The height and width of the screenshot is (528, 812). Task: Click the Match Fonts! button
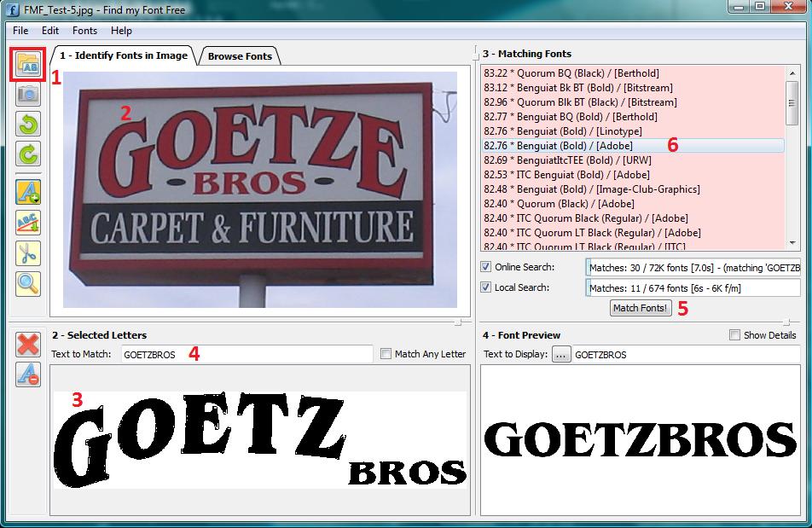click(x=640, y=308)
